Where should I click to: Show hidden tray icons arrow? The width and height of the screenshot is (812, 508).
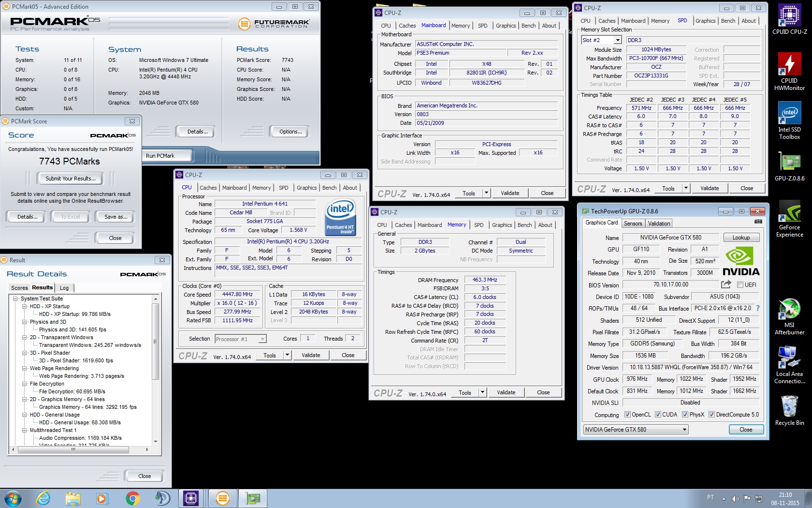pyautogui.click(x=724, y=498)
